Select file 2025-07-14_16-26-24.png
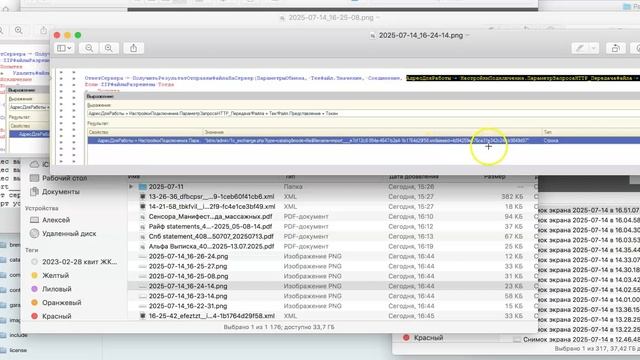This screenshot has height=360, width=640. click(x=188, y=256)
